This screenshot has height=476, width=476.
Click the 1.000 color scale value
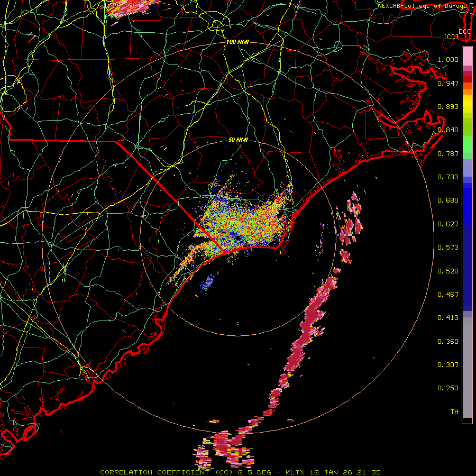(448, 59)
